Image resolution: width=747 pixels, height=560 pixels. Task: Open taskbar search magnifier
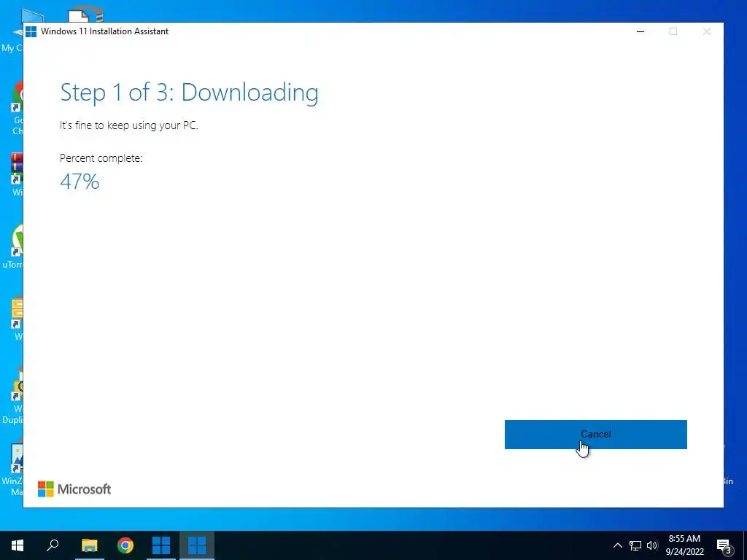(53, 545)
